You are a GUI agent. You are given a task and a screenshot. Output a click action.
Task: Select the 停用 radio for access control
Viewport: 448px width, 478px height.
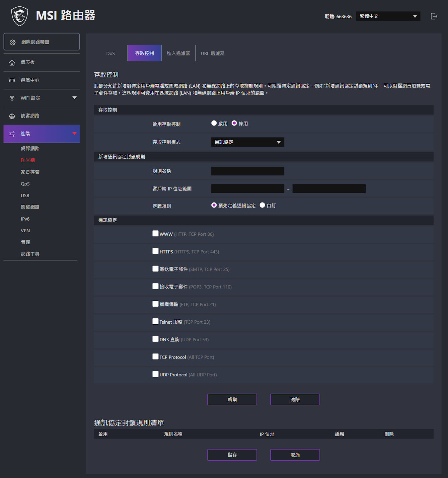pyautogui.click(x=234, y=123)
